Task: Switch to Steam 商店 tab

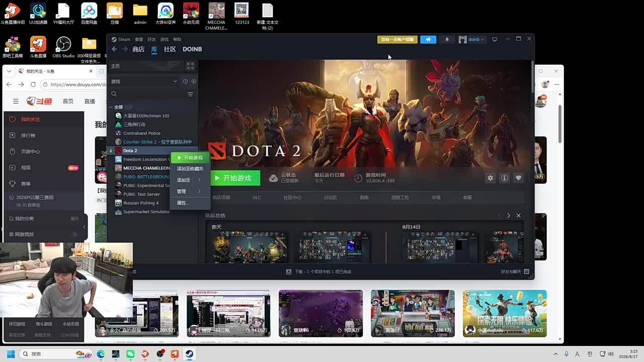Action: click(138, 49)
